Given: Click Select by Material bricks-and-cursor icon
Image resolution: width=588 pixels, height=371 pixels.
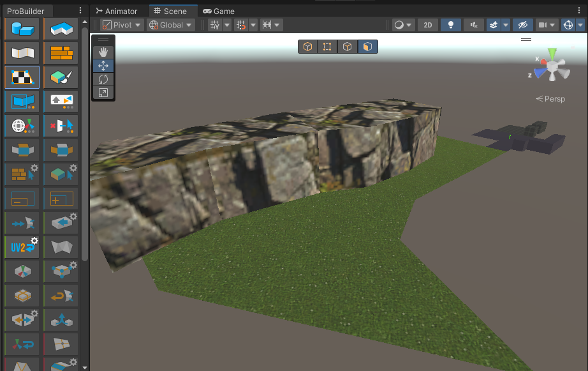Looking at the screenshot, I should point(22,174).
